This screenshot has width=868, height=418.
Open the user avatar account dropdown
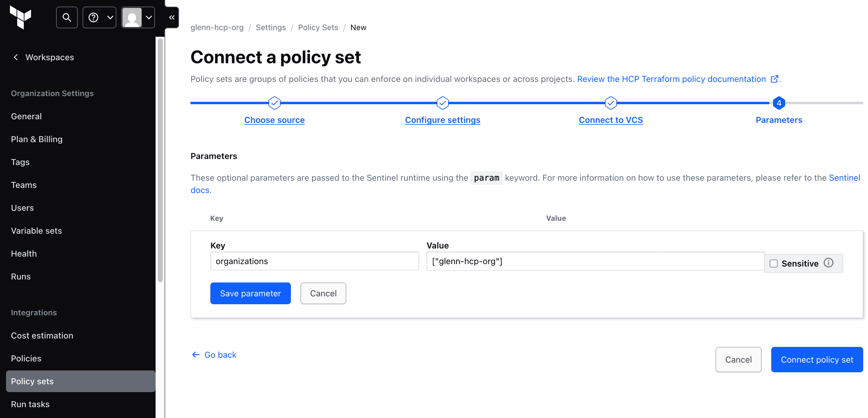138,17
